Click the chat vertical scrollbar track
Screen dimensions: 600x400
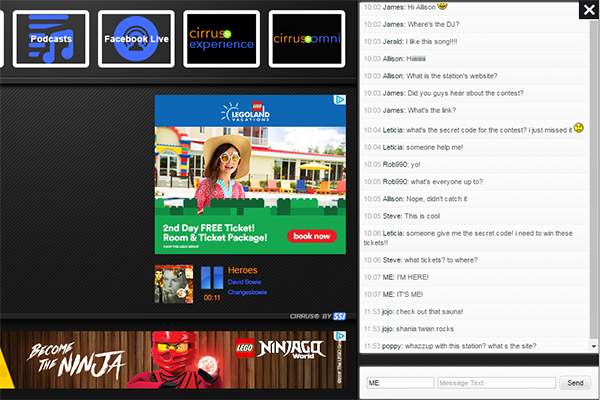pos(593,180)
